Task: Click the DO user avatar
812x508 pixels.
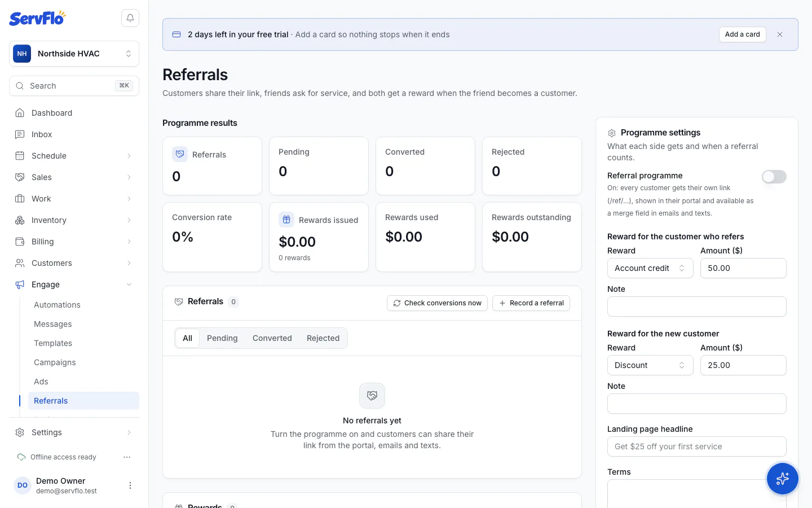Action: tap(23, 485)
